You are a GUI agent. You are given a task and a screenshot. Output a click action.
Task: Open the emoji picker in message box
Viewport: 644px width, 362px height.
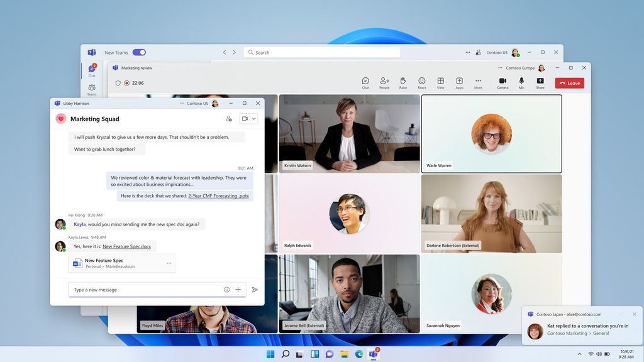tap(226, 290)
